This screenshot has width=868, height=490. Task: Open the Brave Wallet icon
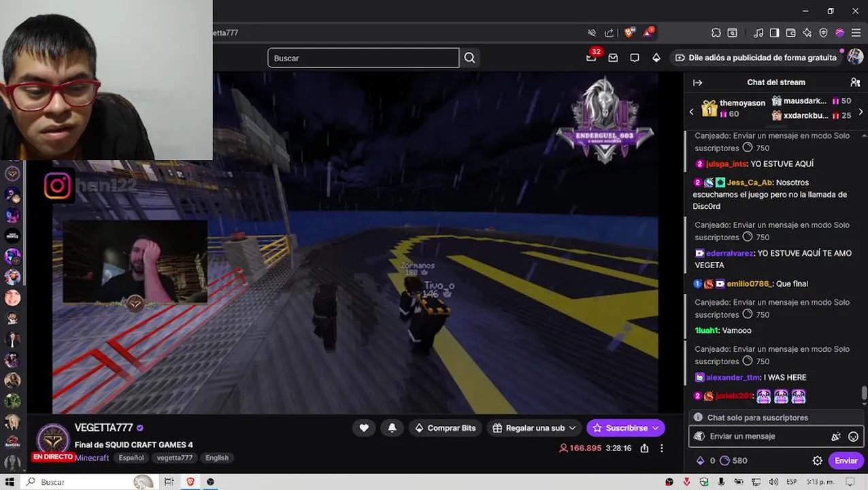(790, 33)
